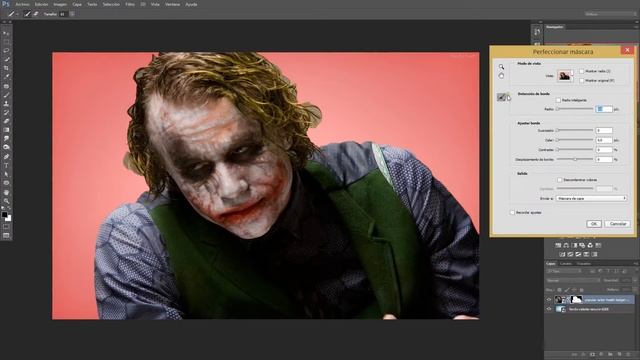The width and height of the screenshot is (640, 360).
Task: Select the Move tool in the toolbox
Action: [6, 33]
